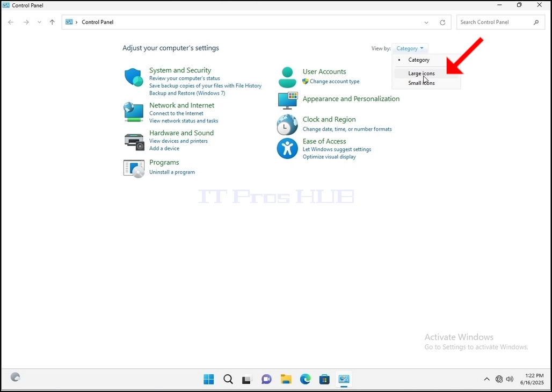Click the search magnifier in Search box

[536, 22]
